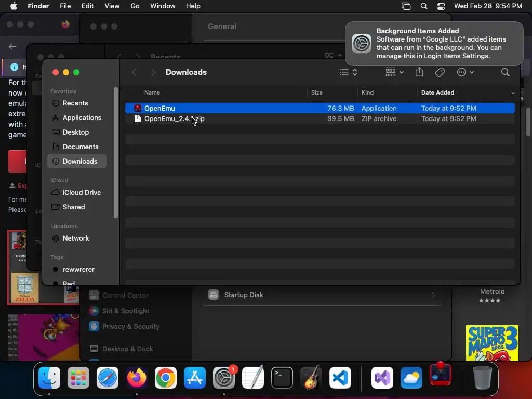Open the More actions ellipsis dropdown
This screenshot has width=532, height=399.
(x=465, y=72)
